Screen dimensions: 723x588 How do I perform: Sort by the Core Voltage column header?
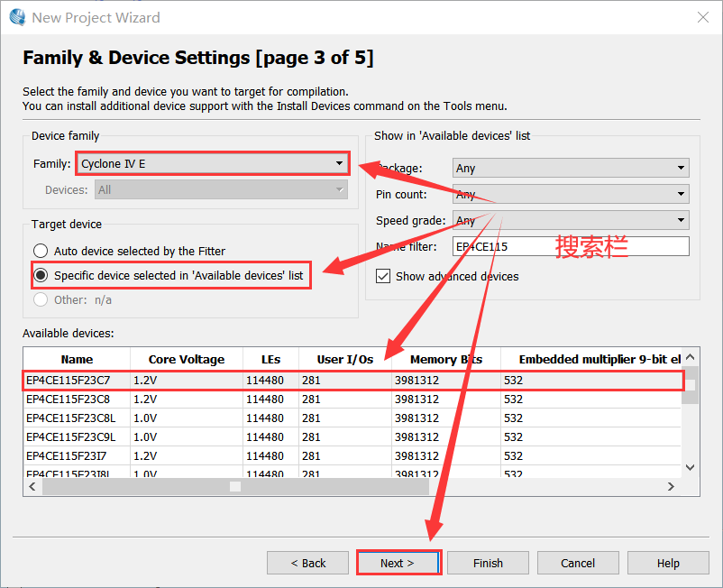point(187,359)
